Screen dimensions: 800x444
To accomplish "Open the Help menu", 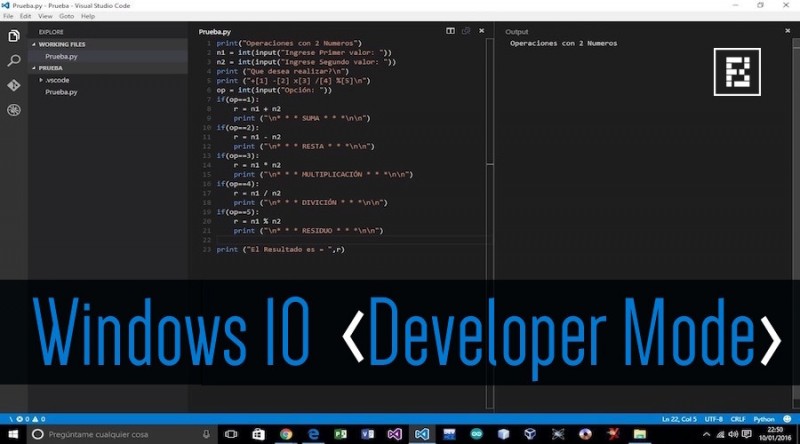I will click(x=88, y=16).
